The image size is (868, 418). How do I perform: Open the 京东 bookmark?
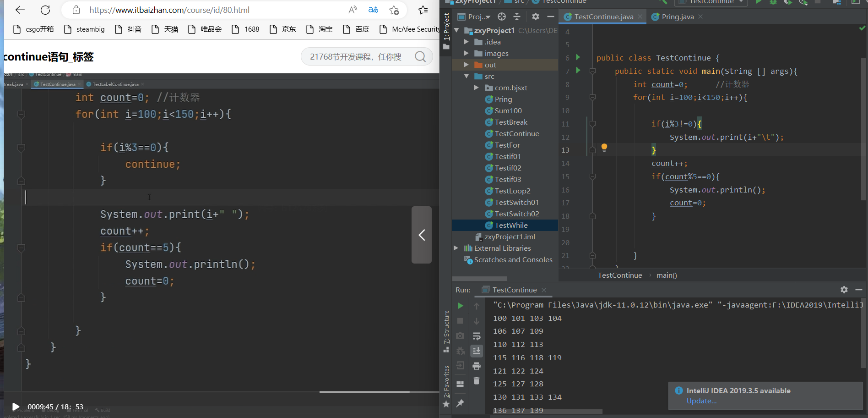pos(283,29)
